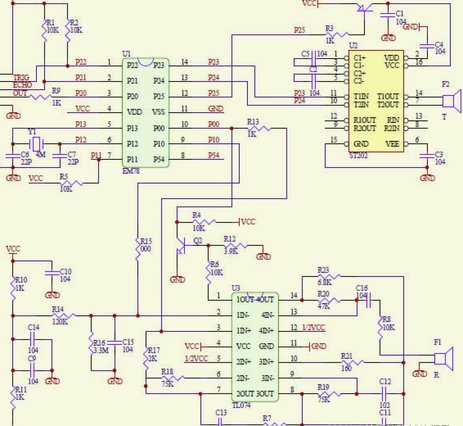Click the TRIG net label

click(21, 78)
